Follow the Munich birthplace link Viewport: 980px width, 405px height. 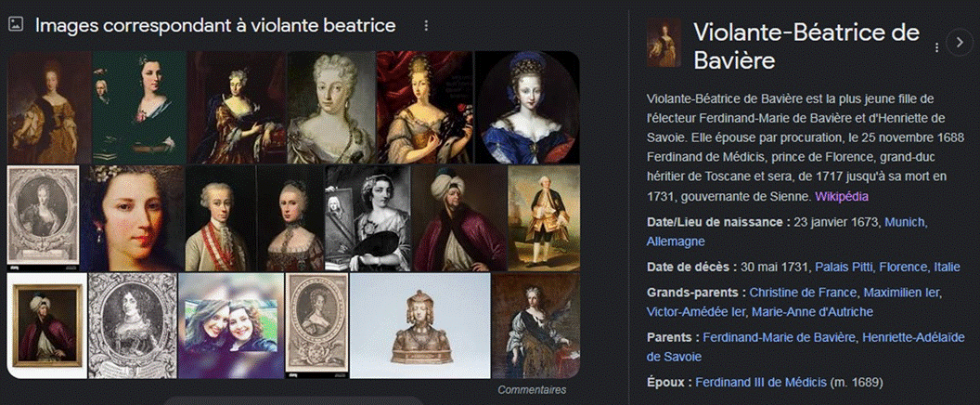pos(905,222)
